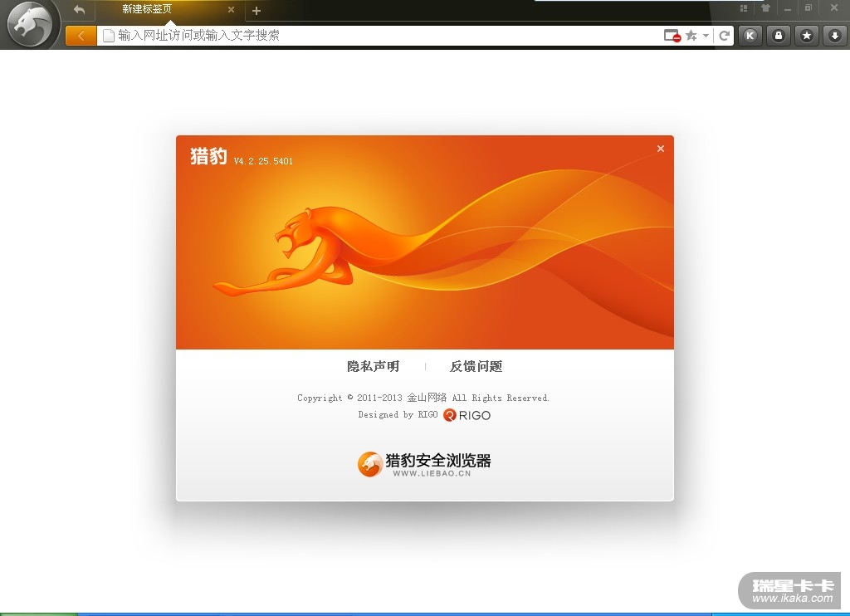Click the version text V4.2.25.5401
Image resolution: width=850 pixels, height=616 pixels.
coord(263,161)
